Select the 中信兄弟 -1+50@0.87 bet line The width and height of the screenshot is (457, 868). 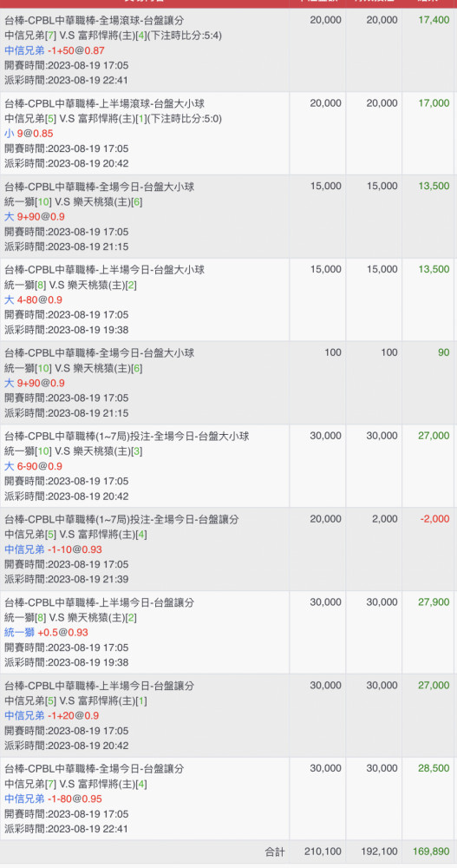tap(55, 50)
